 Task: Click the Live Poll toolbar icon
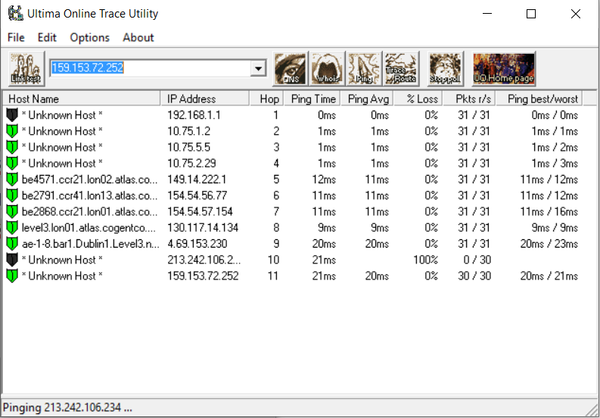(22, 68)
